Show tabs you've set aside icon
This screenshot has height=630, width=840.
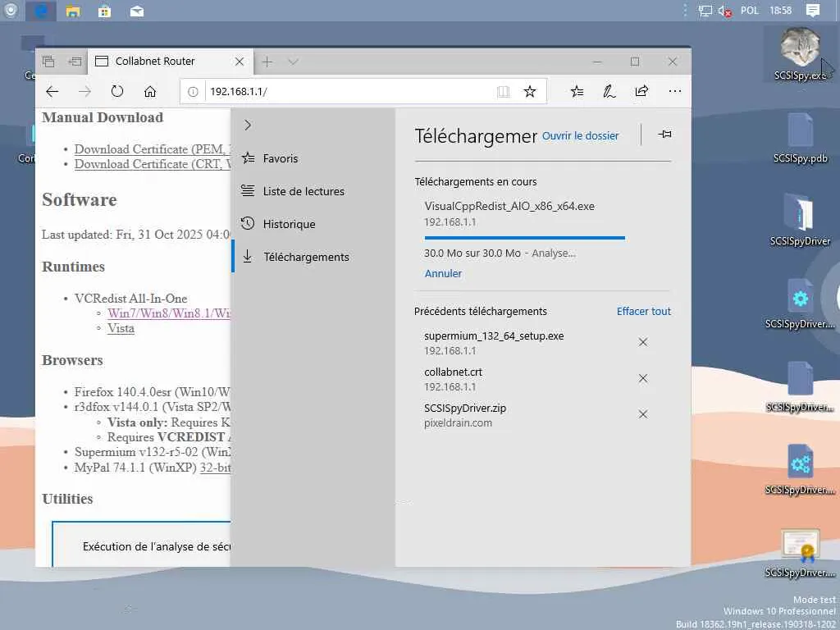(48, 62)
